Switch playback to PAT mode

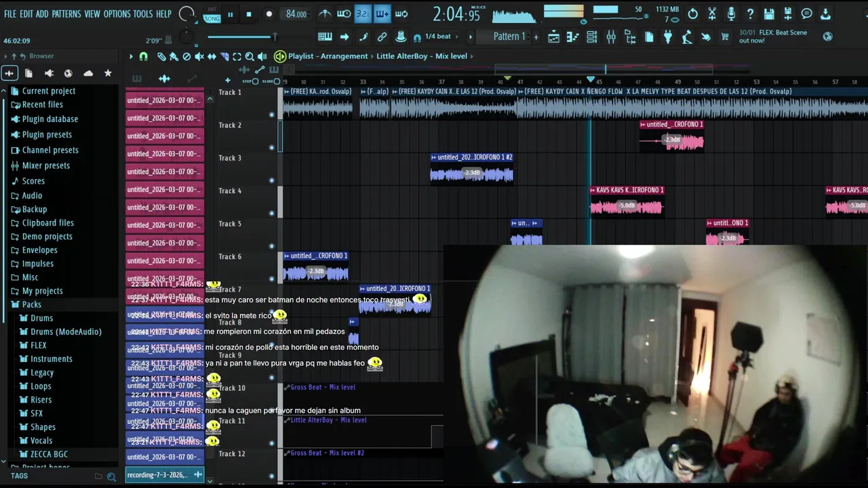click(x=212, y=10)
